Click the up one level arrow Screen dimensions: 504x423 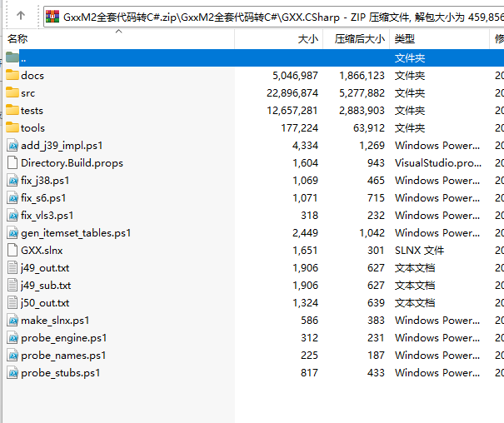pyautogui.click(x=21, y=15)
